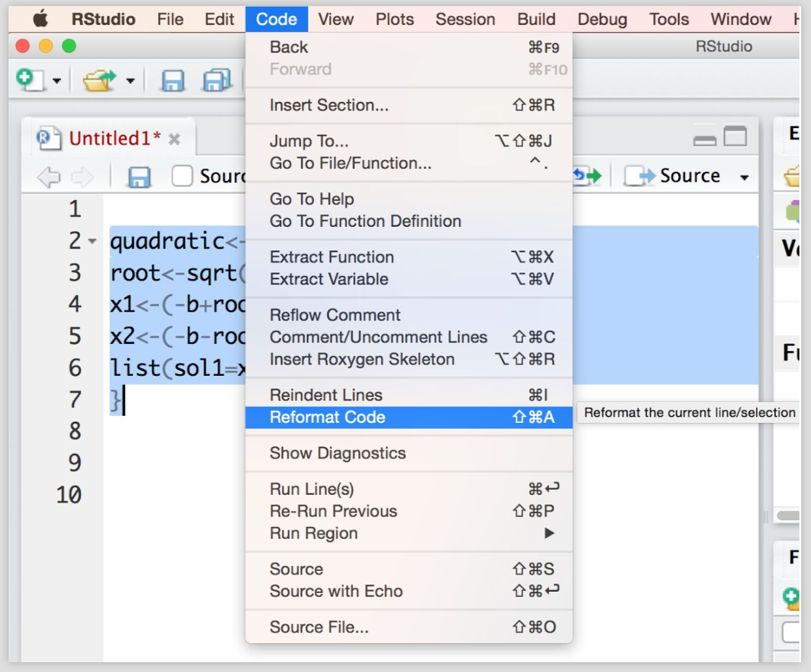Open the Apple menu

41,19
